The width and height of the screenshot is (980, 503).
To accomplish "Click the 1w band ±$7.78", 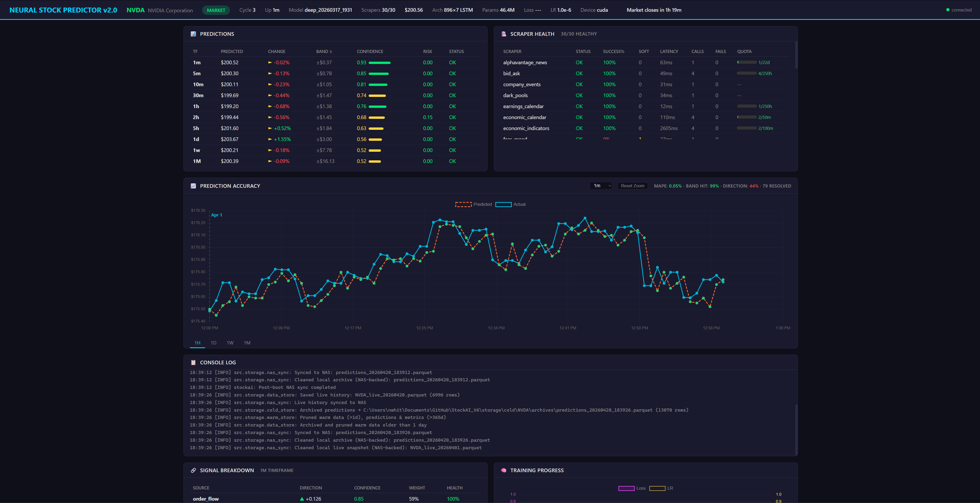I will [324, 150].
